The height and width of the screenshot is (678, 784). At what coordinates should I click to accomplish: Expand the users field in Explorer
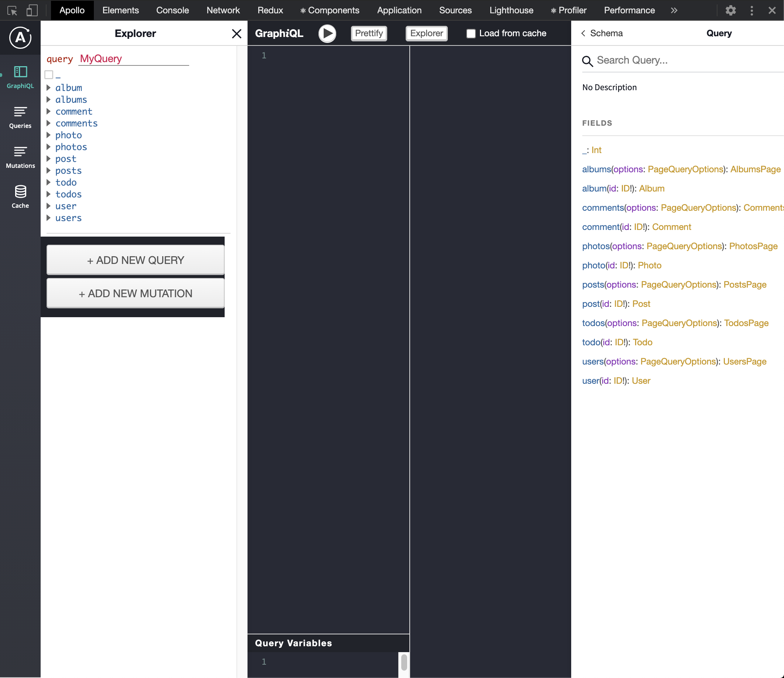click(48, 218)
